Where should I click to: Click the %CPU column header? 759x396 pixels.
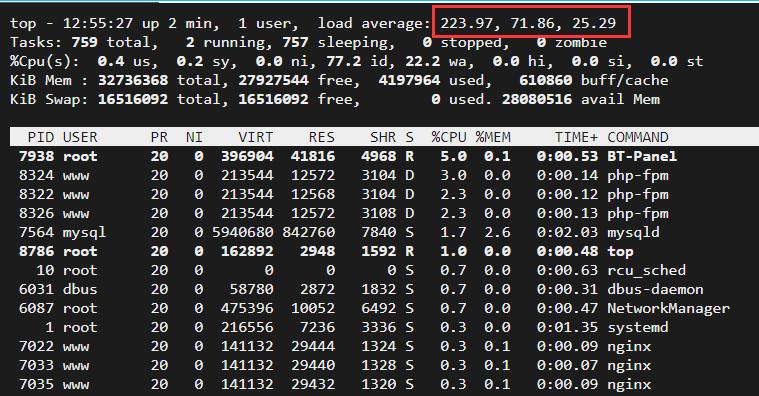click(449, 137)
